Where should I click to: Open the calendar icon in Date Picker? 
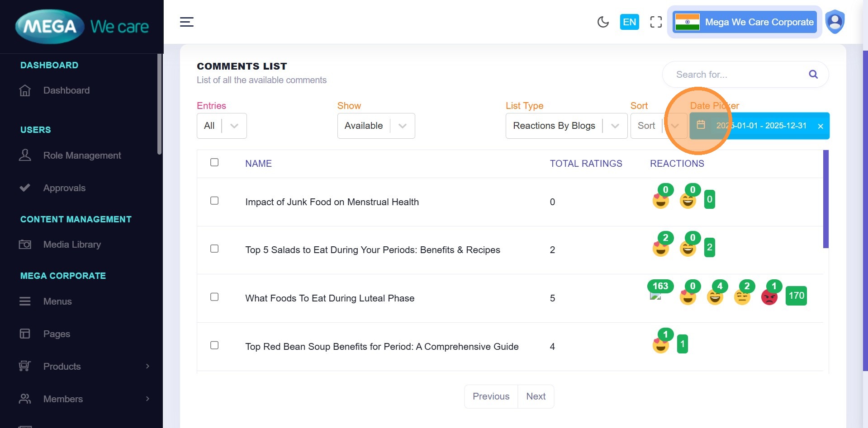701,125
